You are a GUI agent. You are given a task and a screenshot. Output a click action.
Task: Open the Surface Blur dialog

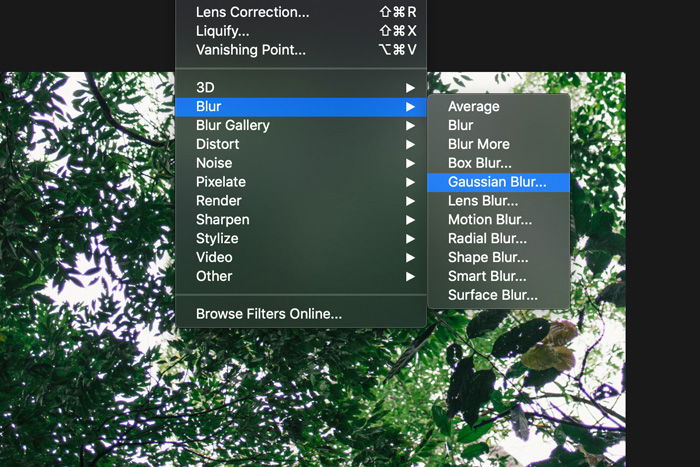coord(498,295)
